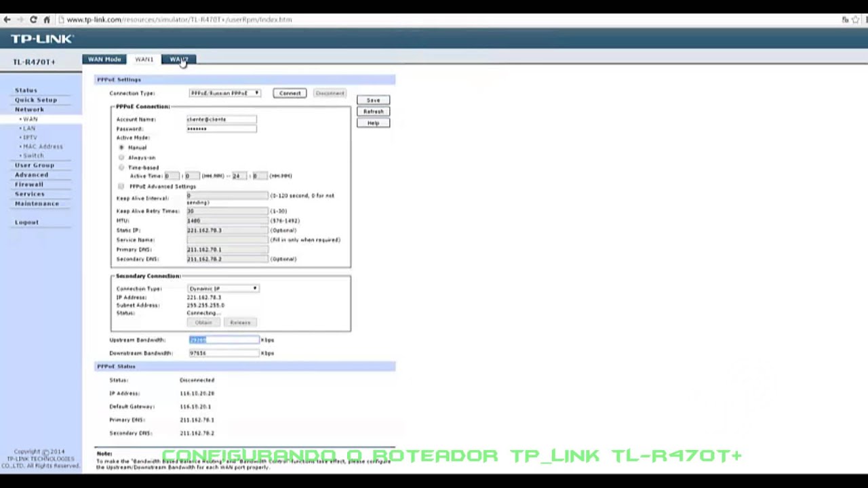868x488 pixels.
Task: Select the Always-on active mode radio
Action: pos(121,157)
